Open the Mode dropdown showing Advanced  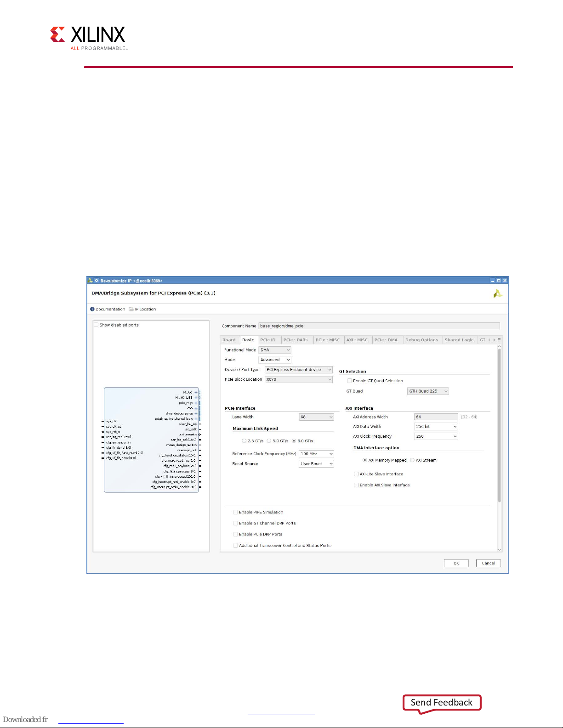coord(275,360)
